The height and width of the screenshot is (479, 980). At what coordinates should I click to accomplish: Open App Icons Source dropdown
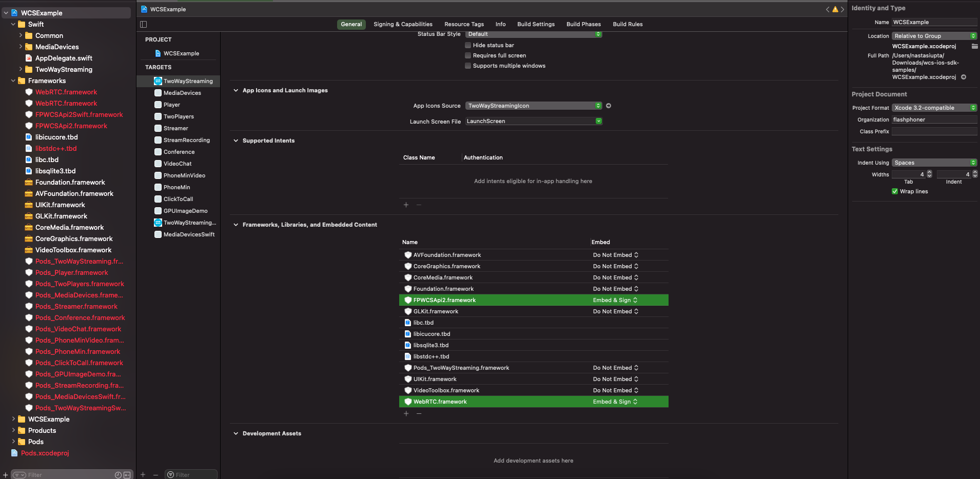(534, 106)
